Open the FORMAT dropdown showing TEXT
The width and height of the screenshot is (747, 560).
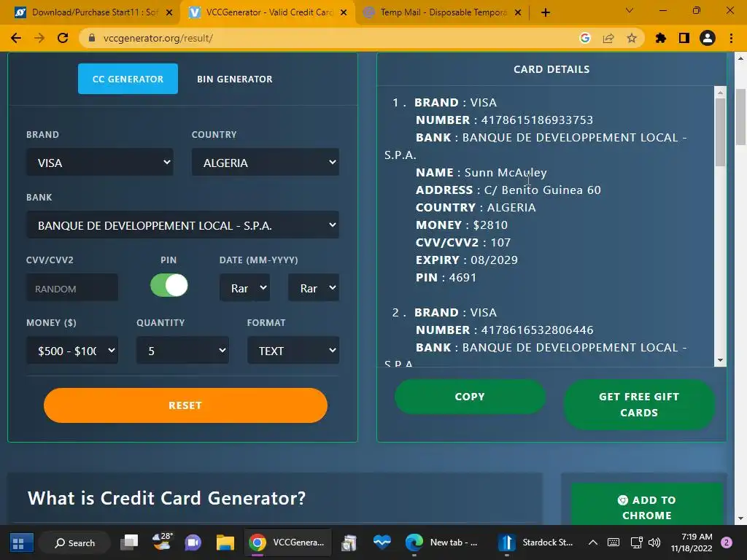pos(293,351)
